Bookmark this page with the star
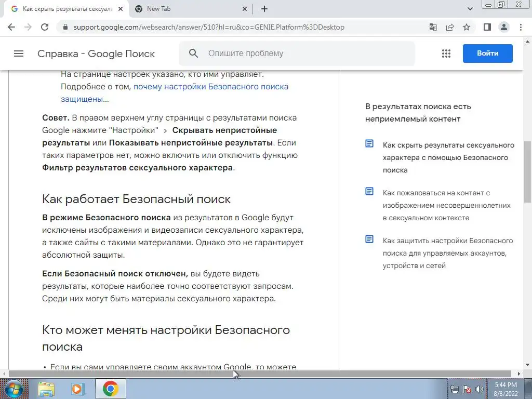Viewport: 532px width, 399px height. pos(467,27)
